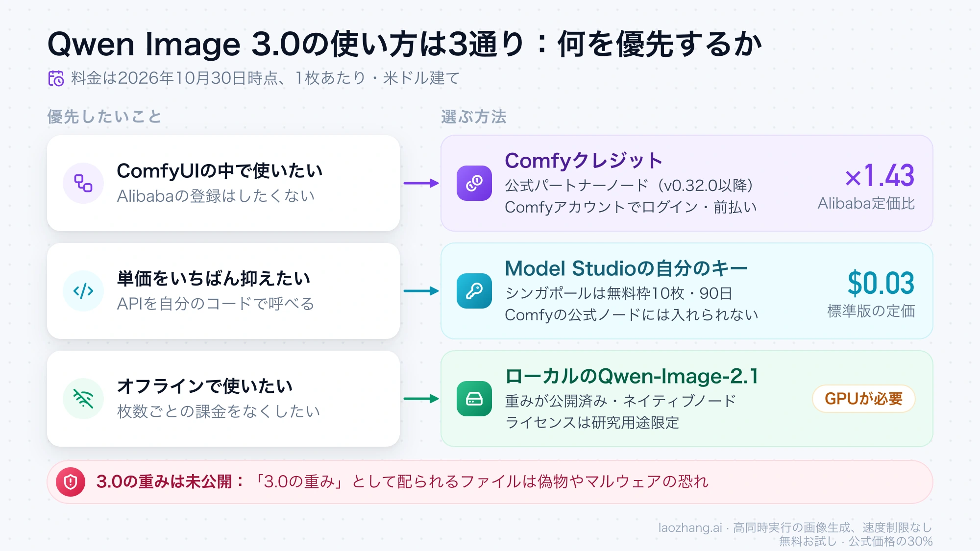This screenshot has width=980, height=551.
Task: Click the footer text 無料お試し · 公式価格の30%
Action: [856, 541]
